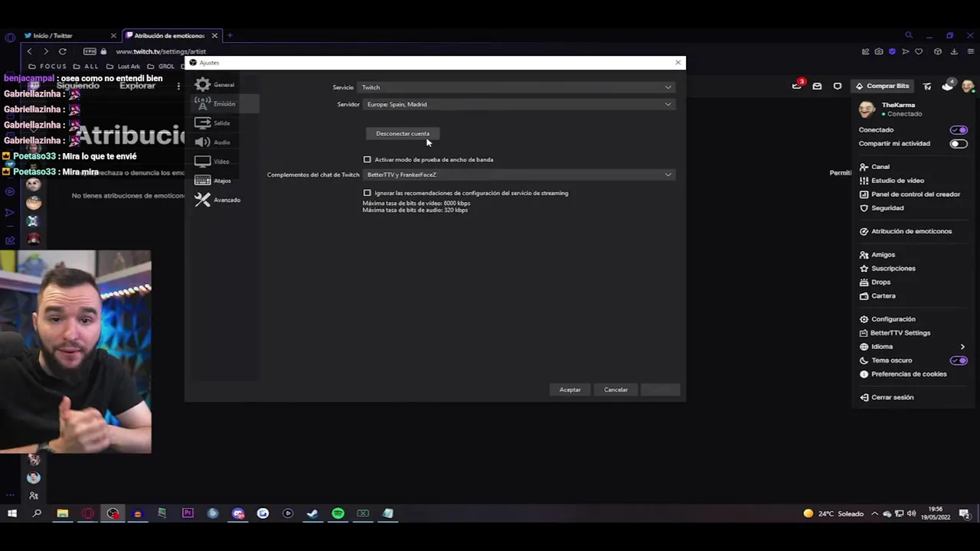Click the BetterTTV icon in Twitch header
This screenshot has height=551, width=980.
click(927, 86)
